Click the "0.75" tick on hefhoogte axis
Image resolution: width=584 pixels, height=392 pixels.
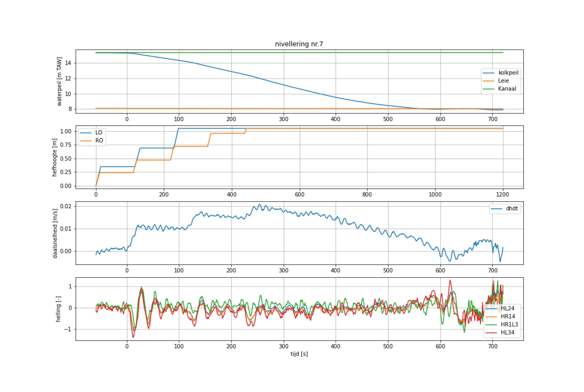click(x=66, y=145)
